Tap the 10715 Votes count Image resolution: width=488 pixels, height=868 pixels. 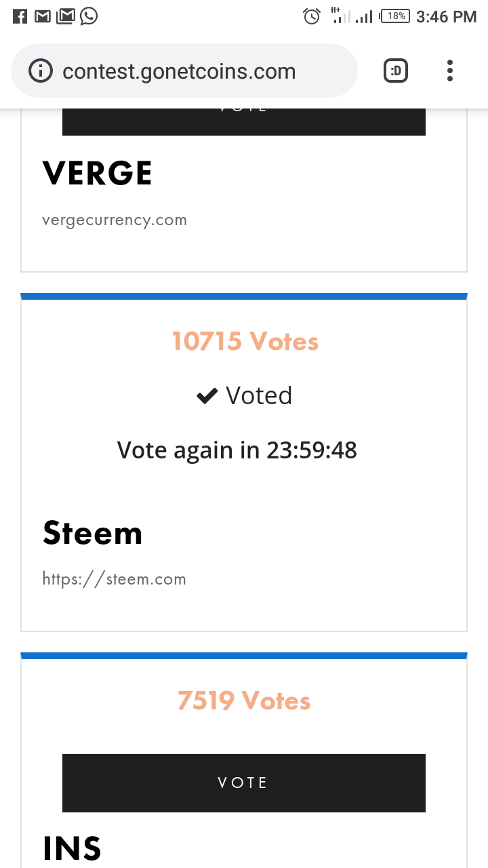[x=245, y=341]
